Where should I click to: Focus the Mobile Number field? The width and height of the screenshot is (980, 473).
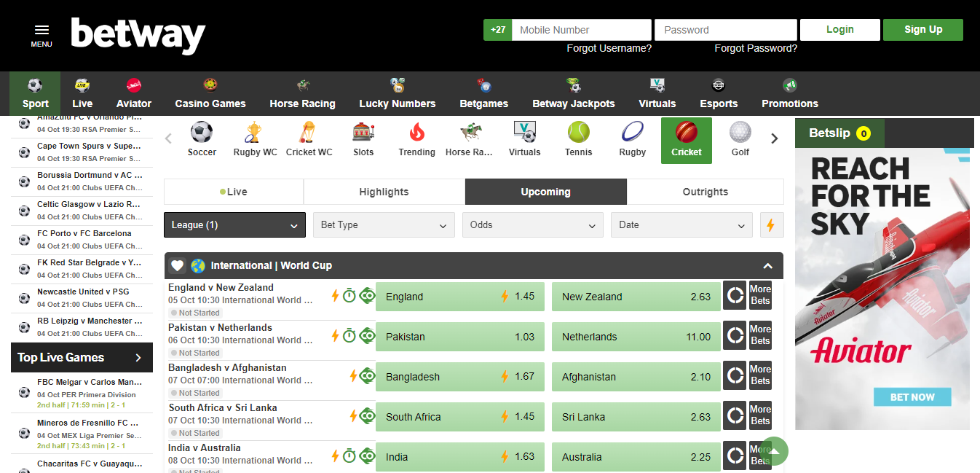pyautogui.click(x=582, y=30)
